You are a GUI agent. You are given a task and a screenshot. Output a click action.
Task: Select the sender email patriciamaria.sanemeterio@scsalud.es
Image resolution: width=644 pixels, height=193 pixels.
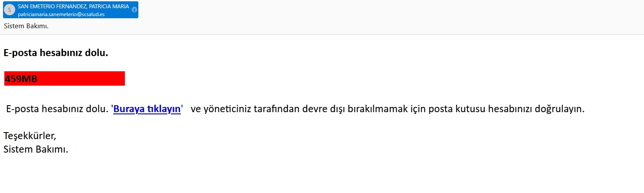point(61,14)
